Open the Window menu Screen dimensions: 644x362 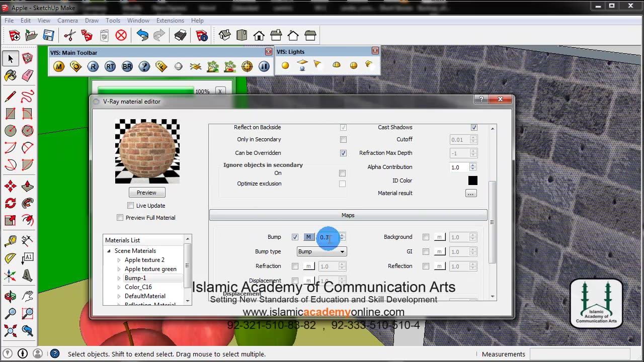138,21
